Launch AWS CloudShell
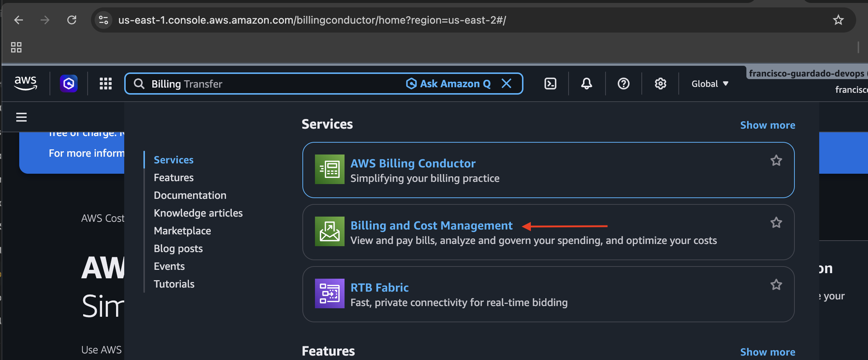Screen dimensions: 868x360 [x=550, y=84]
